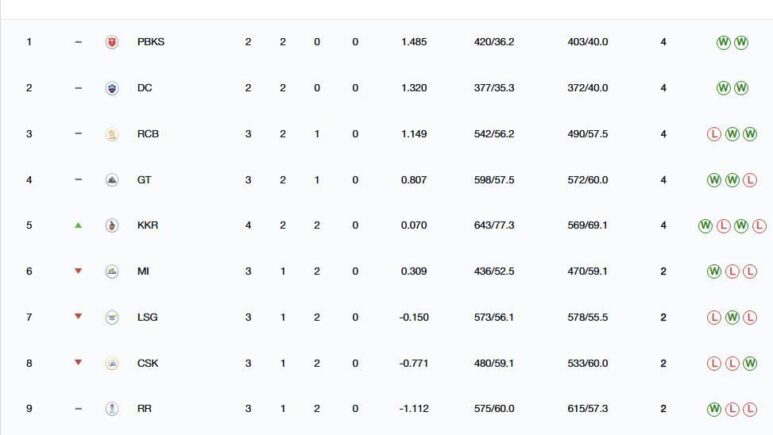The height and width of the screenshot is (435, 773).
Task: Click KKR's net run rate value 0.070
Action: (x=414, y=226)
